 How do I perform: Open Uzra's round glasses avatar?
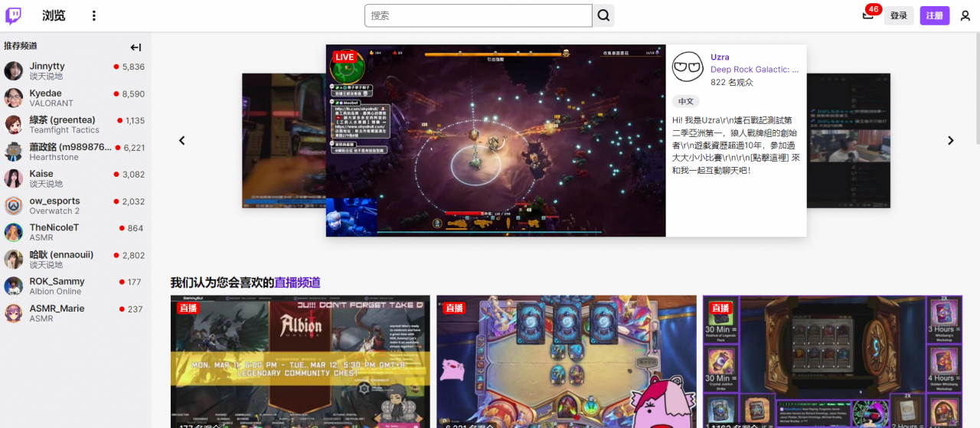[x=688, y=67]
